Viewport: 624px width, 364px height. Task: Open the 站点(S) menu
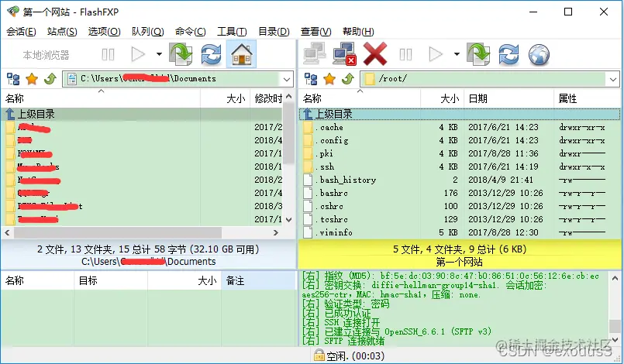point(62,32)
